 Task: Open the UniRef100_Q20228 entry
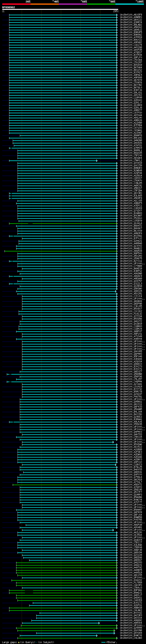click(x=131, y=555)
